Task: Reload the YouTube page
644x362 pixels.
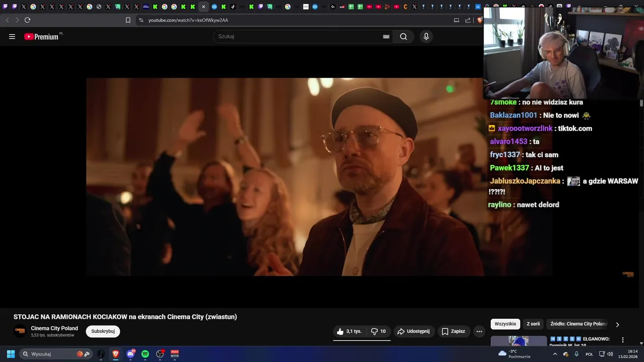Action: click(x=27, y=20)
